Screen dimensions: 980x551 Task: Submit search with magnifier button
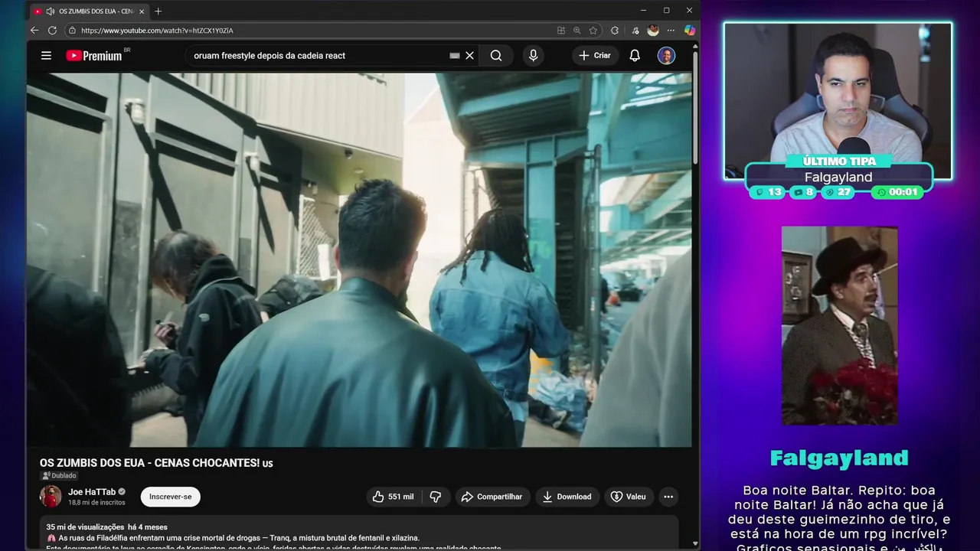(496, 56)
